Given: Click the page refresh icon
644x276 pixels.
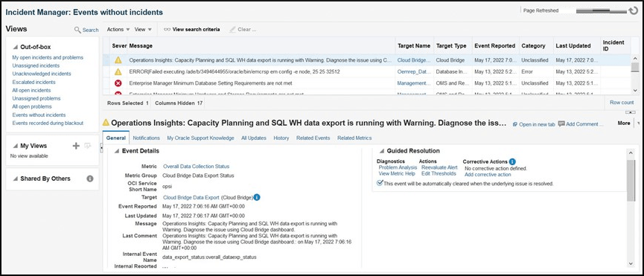Looking at the screenshot, I should point(633,10).
